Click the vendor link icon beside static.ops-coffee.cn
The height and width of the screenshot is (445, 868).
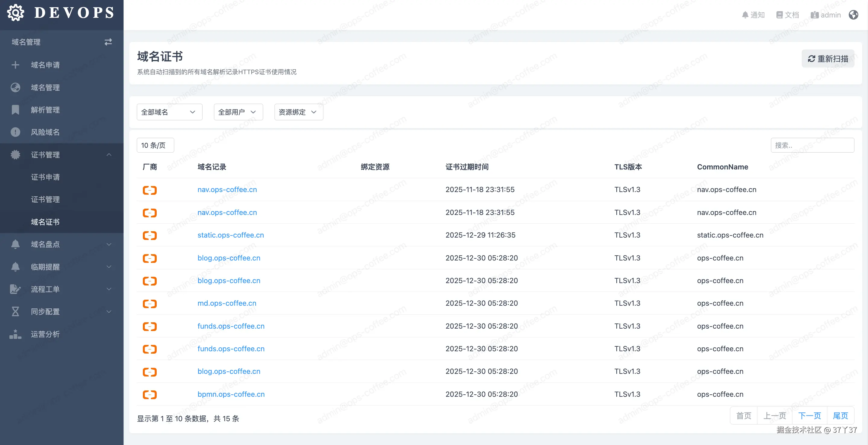149,236
